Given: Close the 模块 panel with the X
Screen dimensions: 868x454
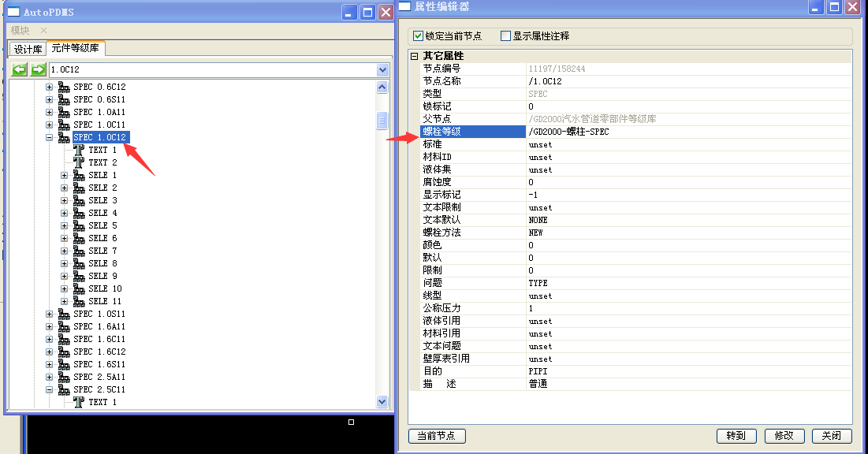Looking at the screenshot, I should point(43,31).
